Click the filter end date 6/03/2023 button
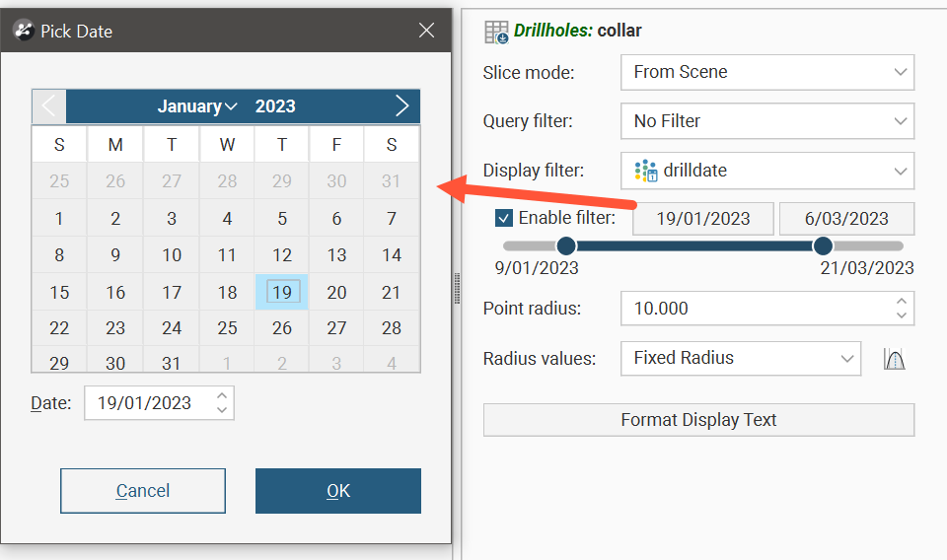 [846, 219]
